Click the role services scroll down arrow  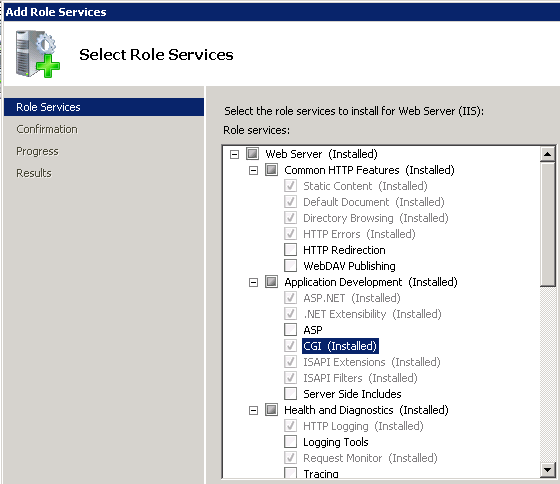(548, 469)
